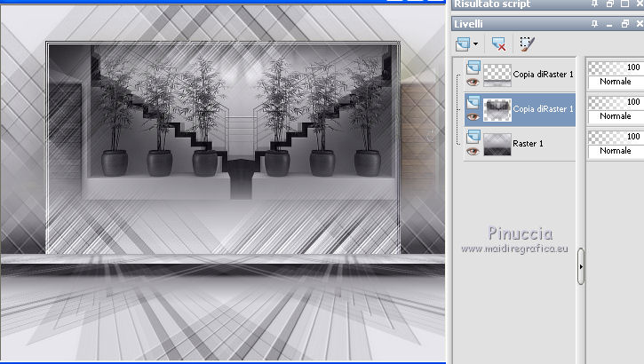Viewport: 644px width, 364px height.
Task: Click the Edit Selection brush icon
Action: (x=527, y=44)
